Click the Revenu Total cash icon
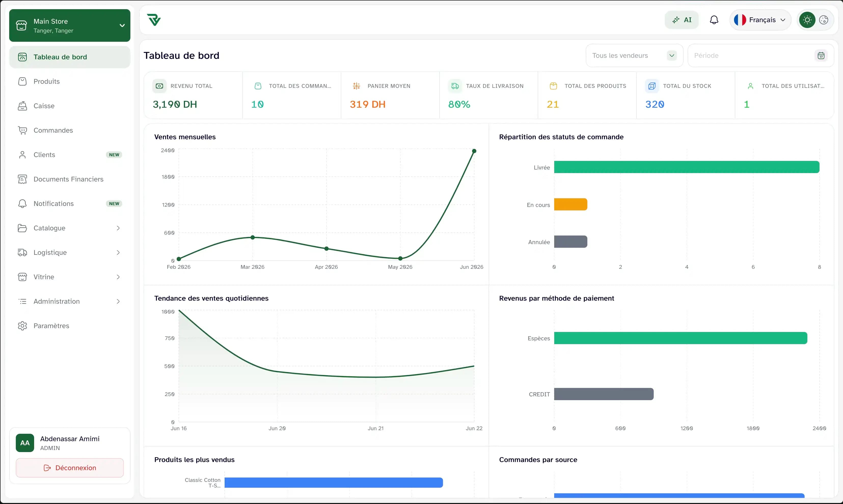The width and height of the screenshot is (843, 504). tap(159, 86)
